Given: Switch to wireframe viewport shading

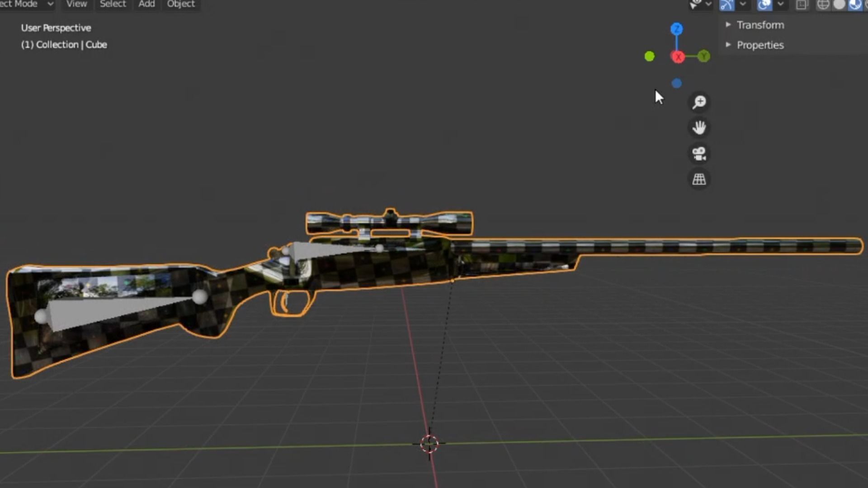Looking at the screenshot, I should click(823, 5).
